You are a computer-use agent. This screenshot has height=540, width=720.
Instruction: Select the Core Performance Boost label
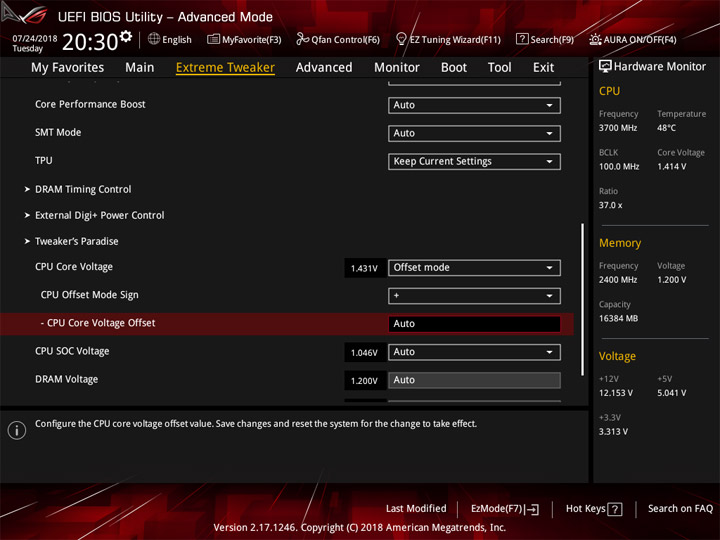pos(90,104)
